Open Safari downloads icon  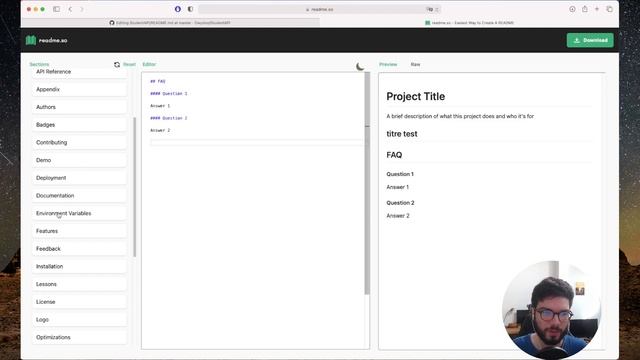click(x=572, y=9)
